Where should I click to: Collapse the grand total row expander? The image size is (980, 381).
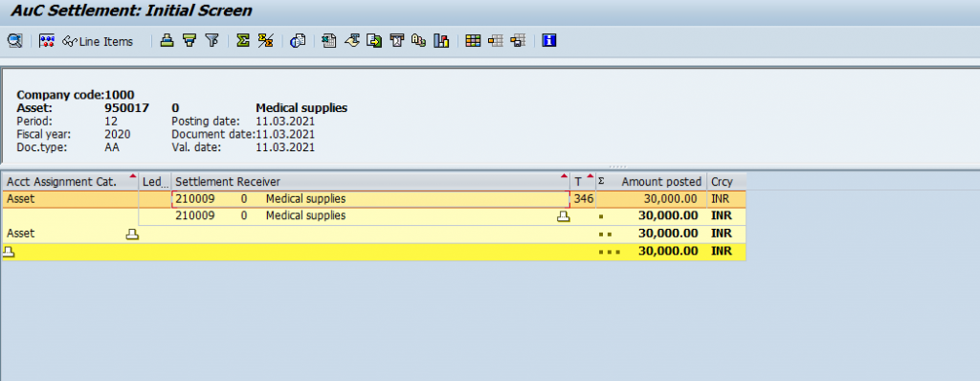click(x=8, y=252)
